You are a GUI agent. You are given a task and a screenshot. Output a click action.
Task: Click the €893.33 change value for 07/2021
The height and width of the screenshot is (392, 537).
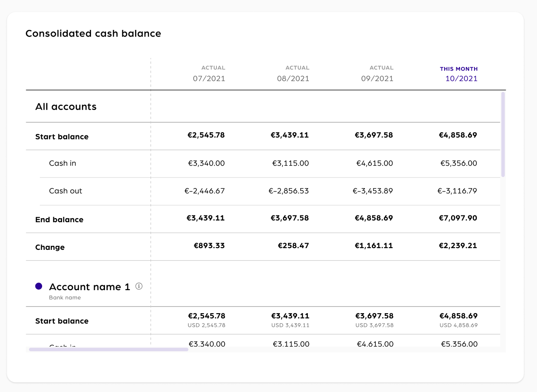[x=209, y=246]
